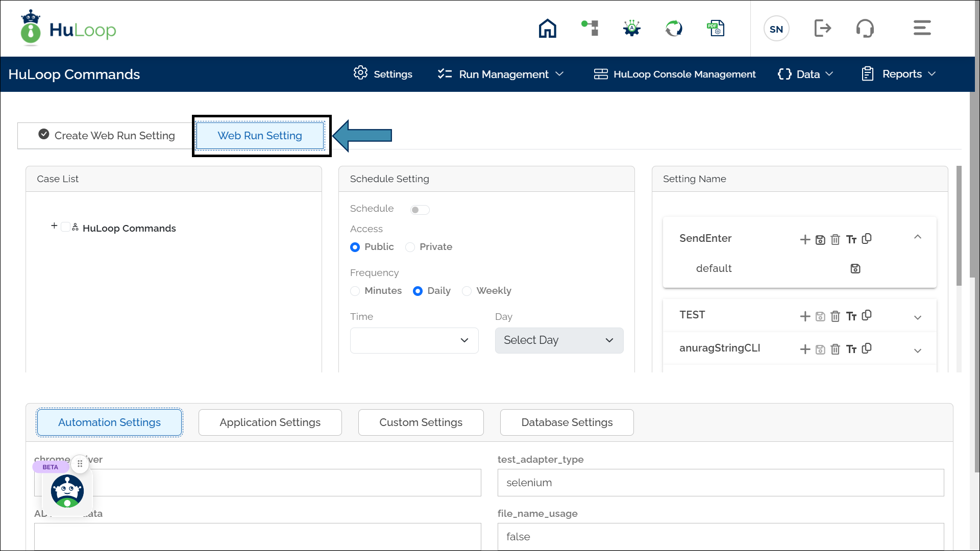Viewport: 980px width, 551px height.
Task: Save the default sub-setting
Action: pos(855,269)
